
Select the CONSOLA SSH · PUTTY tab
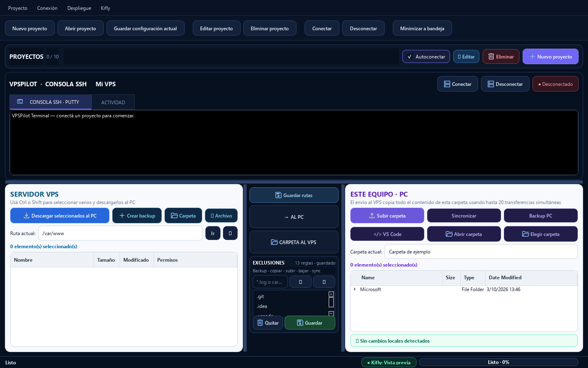pyautogui.click(x=50, y=102)
